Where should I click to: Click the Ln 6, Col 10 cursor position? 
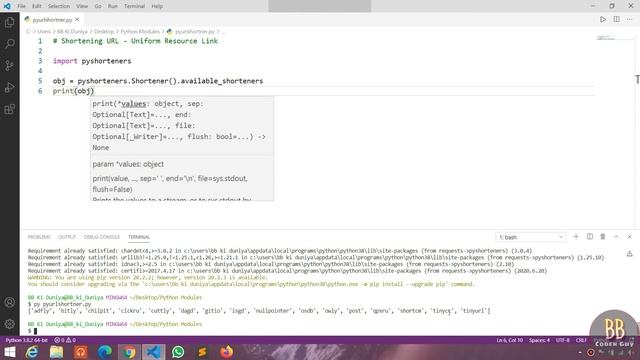509,340
